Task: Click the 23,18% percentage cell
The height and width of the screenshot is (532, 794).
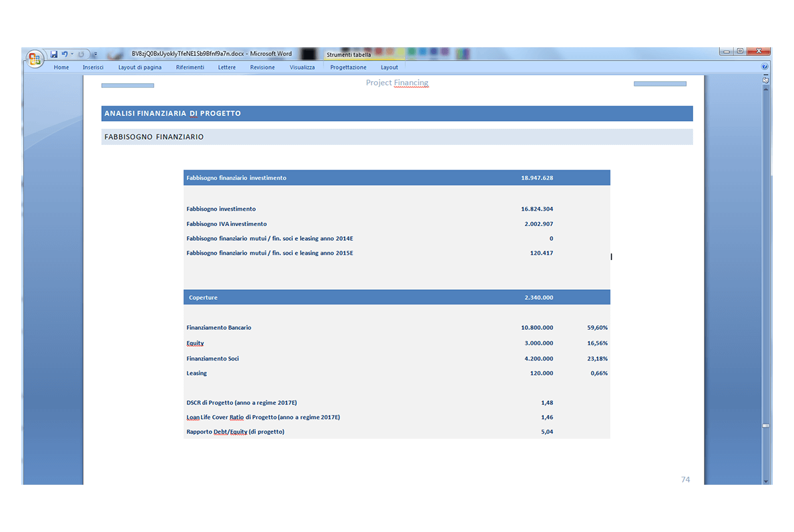Action: point(597,358)
